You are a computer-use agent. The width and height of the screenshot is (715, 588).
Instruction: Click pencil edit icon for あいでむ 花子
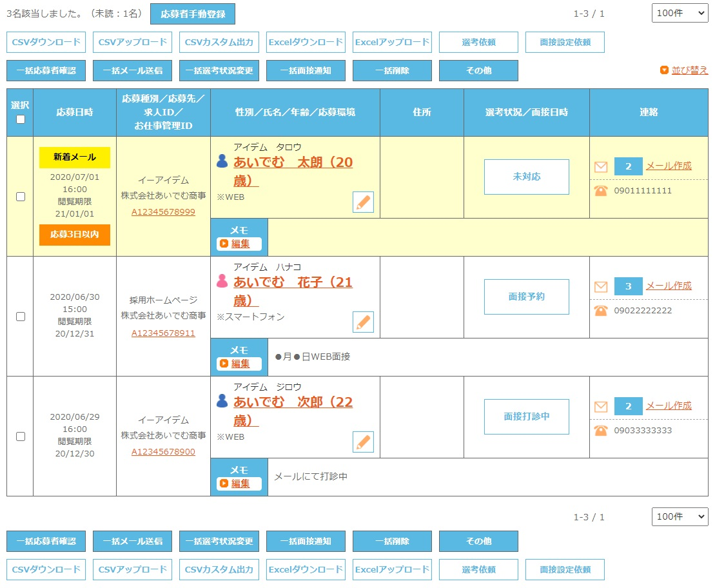(363, 322)
